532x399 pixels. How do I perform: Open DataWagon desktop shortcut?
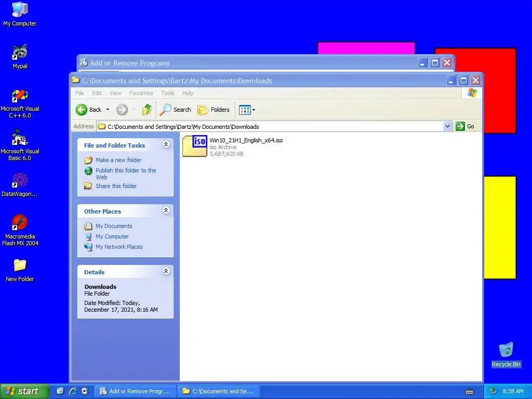[20, 185]
